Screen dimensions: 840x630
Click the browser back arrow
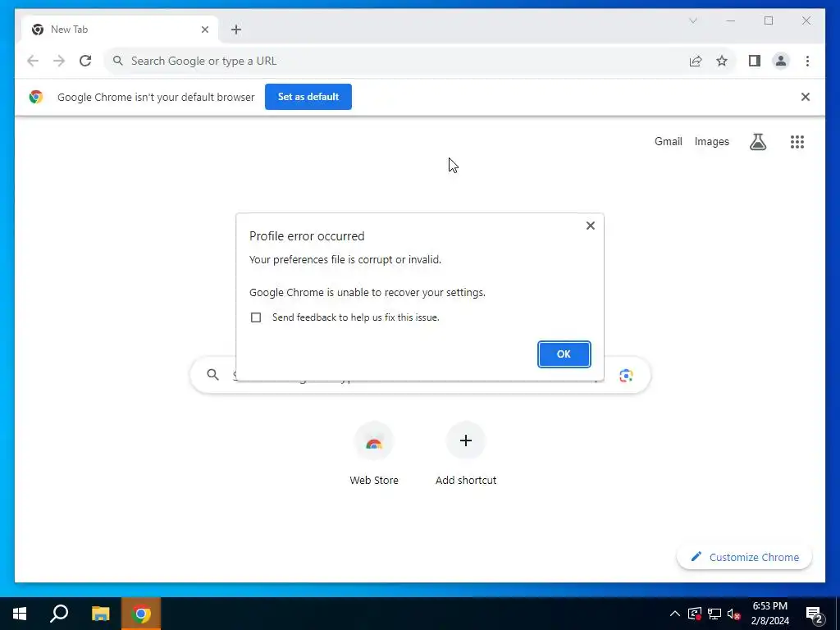coord(33,61)
